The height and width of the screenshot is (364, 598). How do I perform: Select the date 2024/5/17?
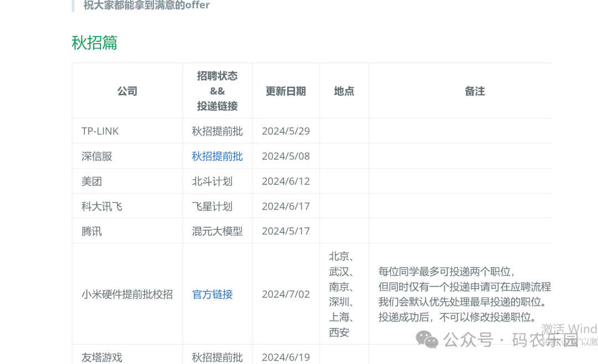coord(286,231)
